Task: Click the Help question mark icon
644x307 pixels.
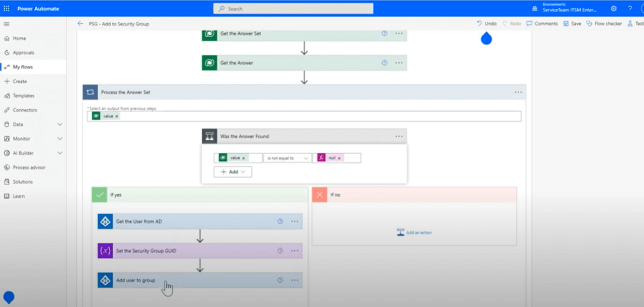Action: (x=629, y=8)
